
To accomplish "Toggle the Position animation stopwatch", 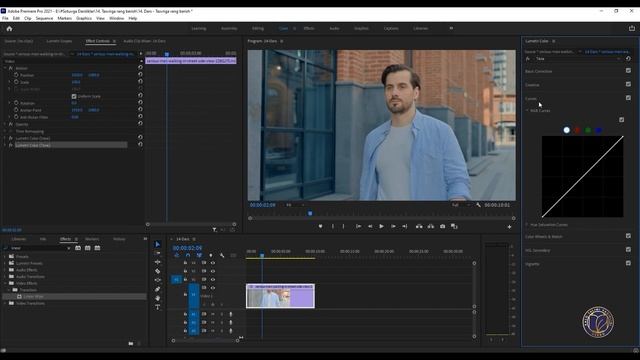I will 16,75.
